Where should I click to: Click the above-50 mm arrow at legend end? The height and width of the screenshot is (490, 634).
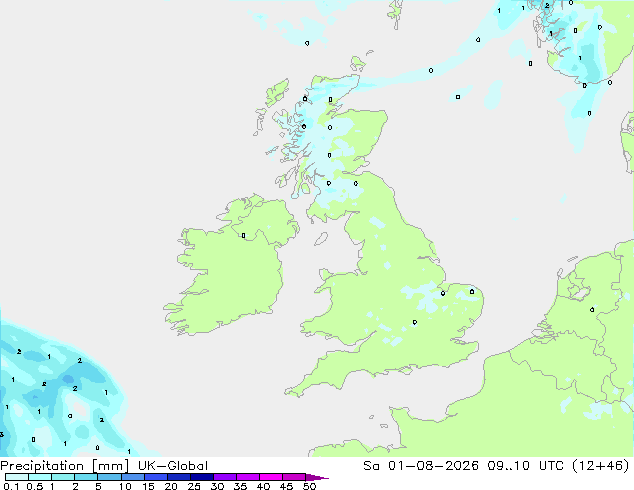click(x=317, y=477)
